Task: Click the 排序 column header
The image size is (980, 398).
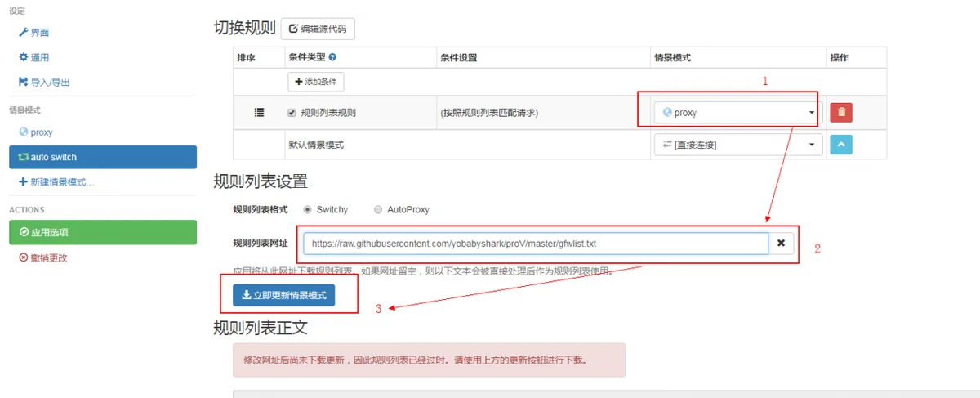Action: click(x=246, y=58)
